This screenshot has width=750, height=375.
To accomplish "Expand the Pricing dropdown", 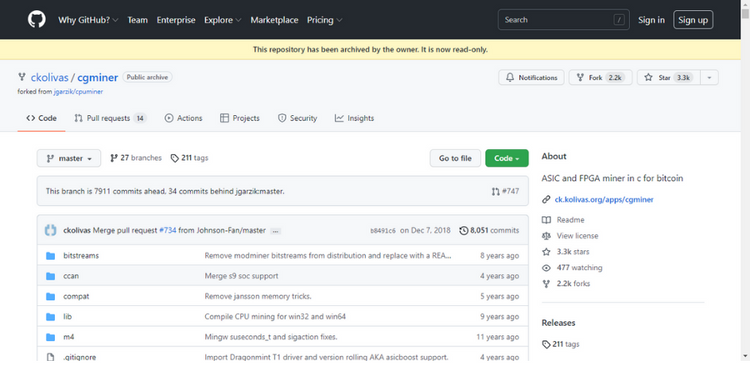I will point(324,20).
